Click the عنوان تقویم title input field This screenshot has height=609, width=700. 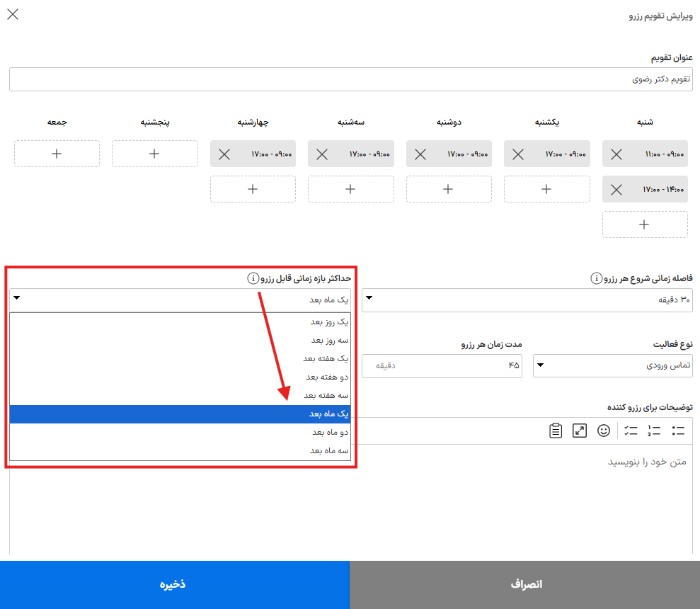click(x=351, y=79)
